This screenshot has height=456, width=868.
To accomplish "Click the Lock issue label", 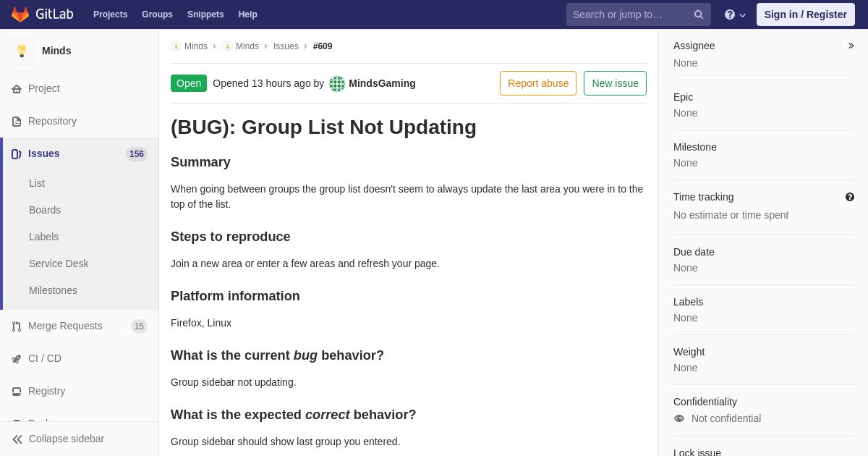I will tap(697, 452).
